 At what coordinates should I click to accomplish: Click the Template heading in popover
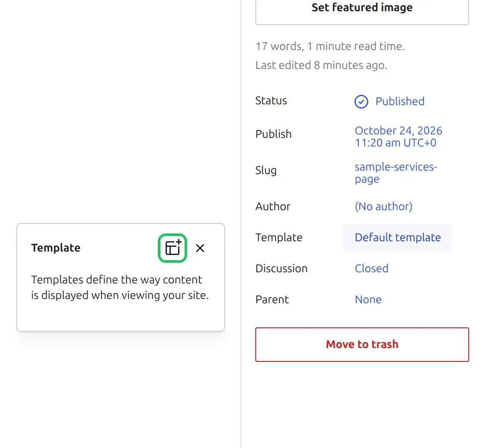[x=56, y=248]
